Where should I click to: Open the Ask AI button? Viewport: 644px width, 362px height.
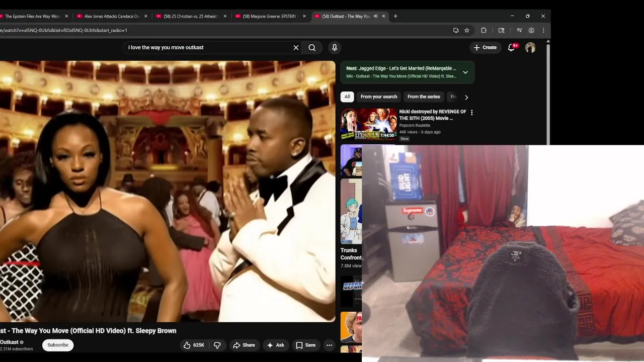click(276, 345)
